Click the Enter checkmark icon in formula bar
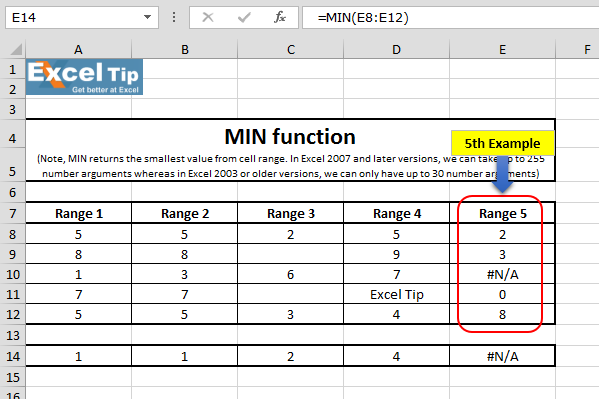The image size is (599, 399). click(244, 17)
